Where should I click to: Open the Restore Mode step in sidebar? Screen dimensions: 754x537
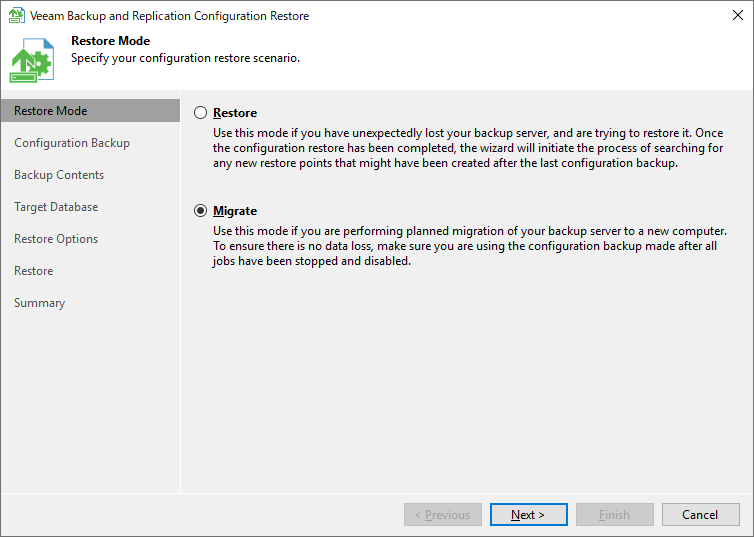coord(50,111)
